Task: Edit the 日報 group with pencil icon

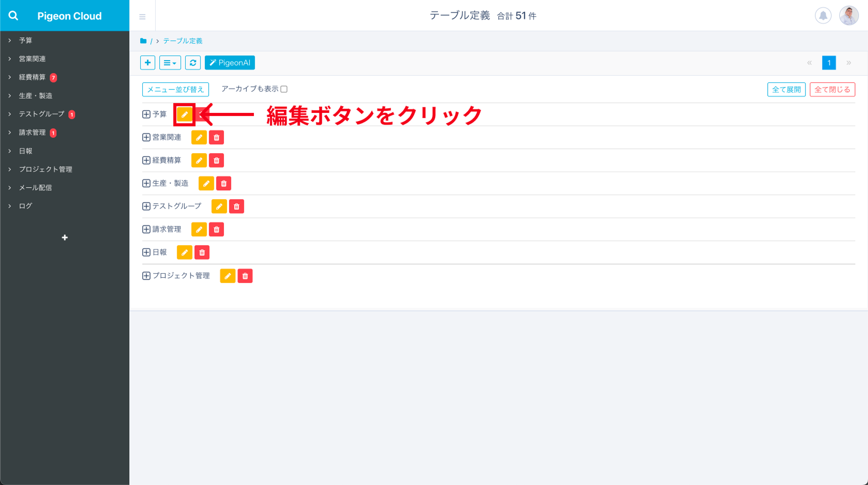Action: pos(184,253)
